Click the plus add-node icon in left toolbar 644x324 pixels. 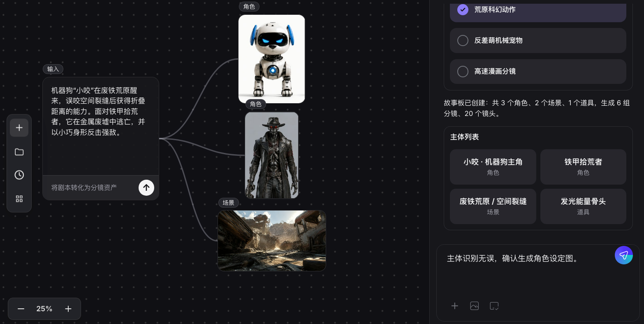19,128
